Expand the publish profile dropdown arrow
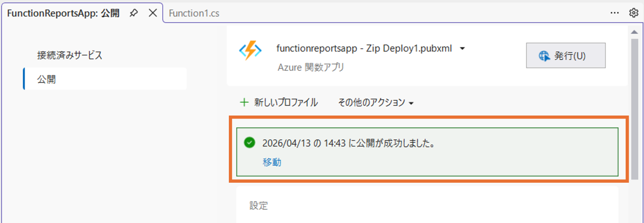The image size is (644, 223). 463,48
